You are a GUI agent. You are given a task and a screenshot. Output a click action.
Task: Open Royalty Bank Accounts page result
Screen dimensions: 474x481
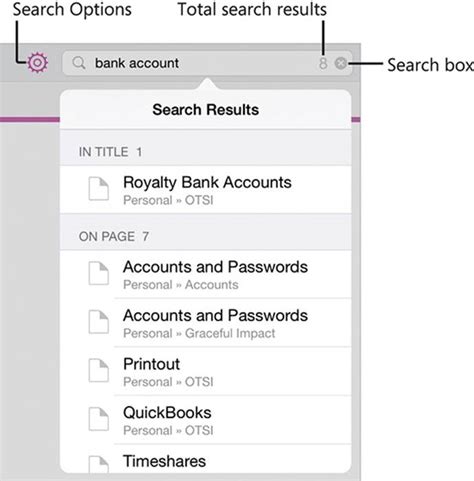[x=206, y=190]
